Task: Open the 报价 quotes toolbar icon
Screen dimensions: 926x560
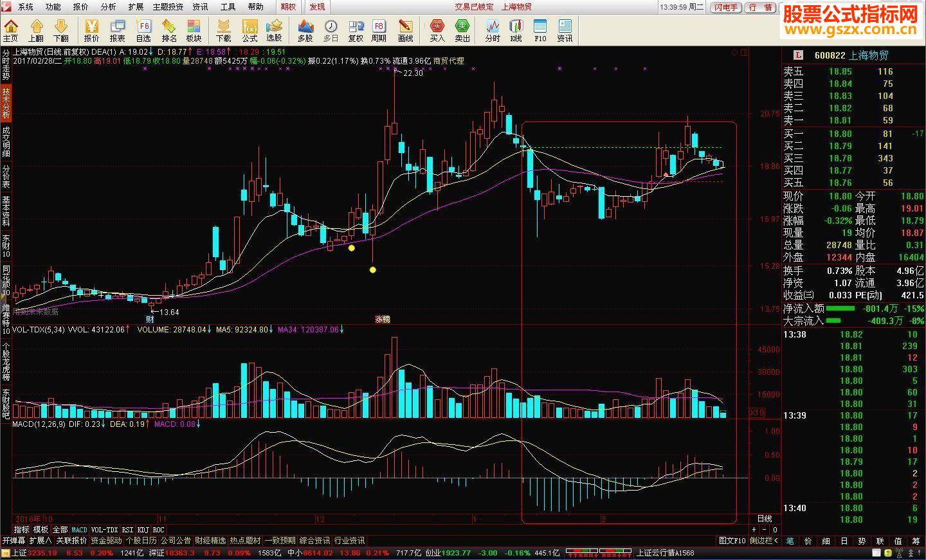Action: [x=92, y=30]
